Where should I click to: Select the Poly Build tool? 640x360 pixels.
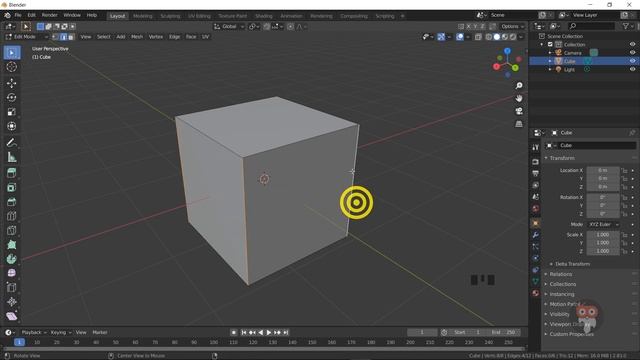pos(12,245)
